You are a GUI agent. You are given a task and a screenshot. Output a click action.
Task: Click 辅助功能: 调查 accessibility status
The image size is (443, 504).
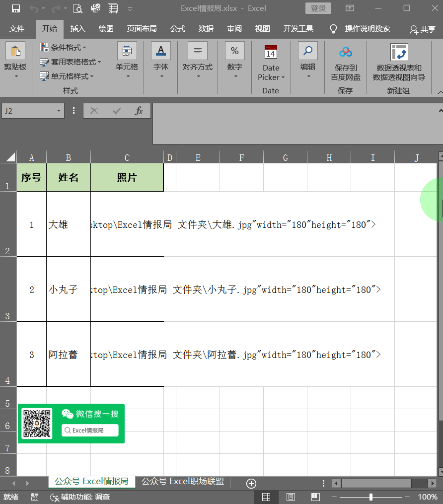[x=80, y=497]
